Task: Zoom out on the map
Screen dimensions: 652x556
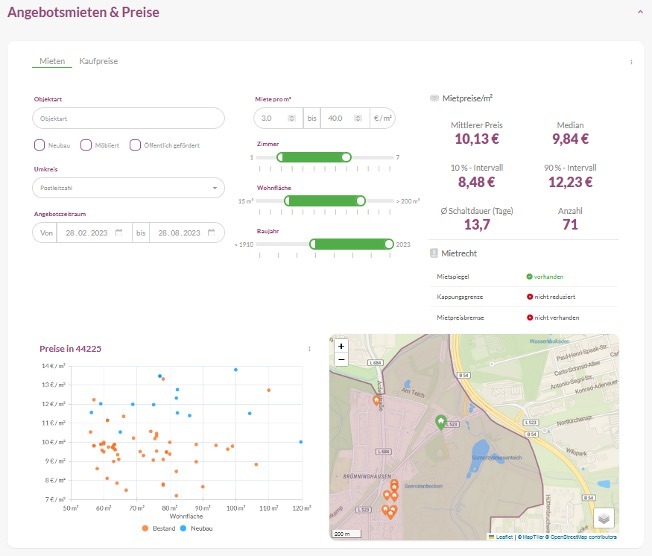Action: point(341,359)
